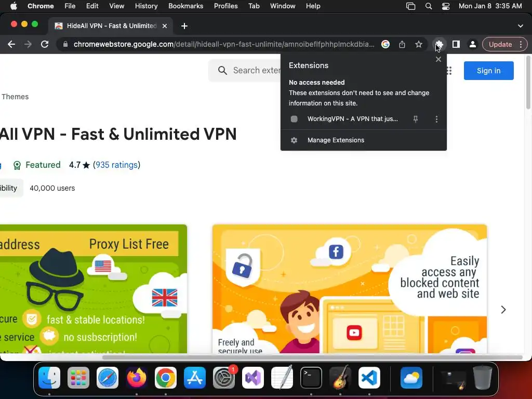This screenshot has width=532, height=399.
Task: View site info via the padlock icon
Action: pos(65,44)
